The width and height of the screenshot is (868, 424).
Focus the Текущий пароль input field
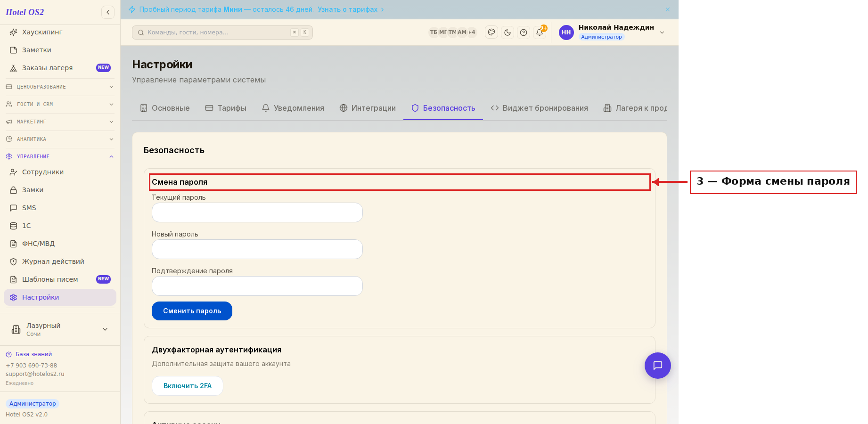tap(257, 212)
